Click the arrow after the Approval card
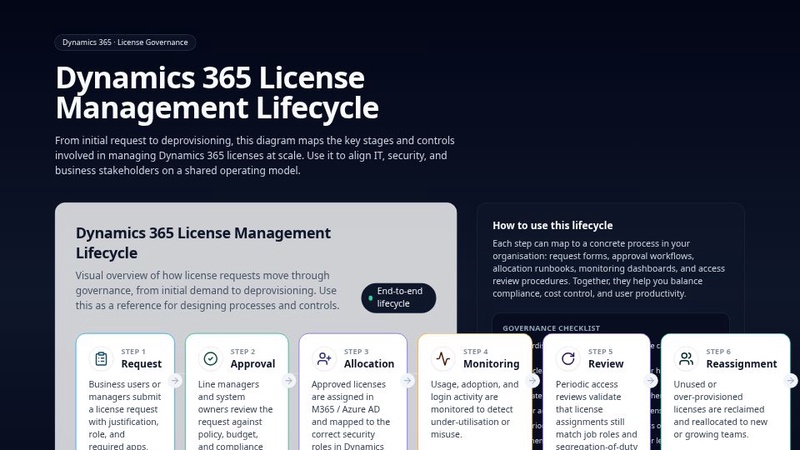The image size is (800, 450). (x=289, y=381)
